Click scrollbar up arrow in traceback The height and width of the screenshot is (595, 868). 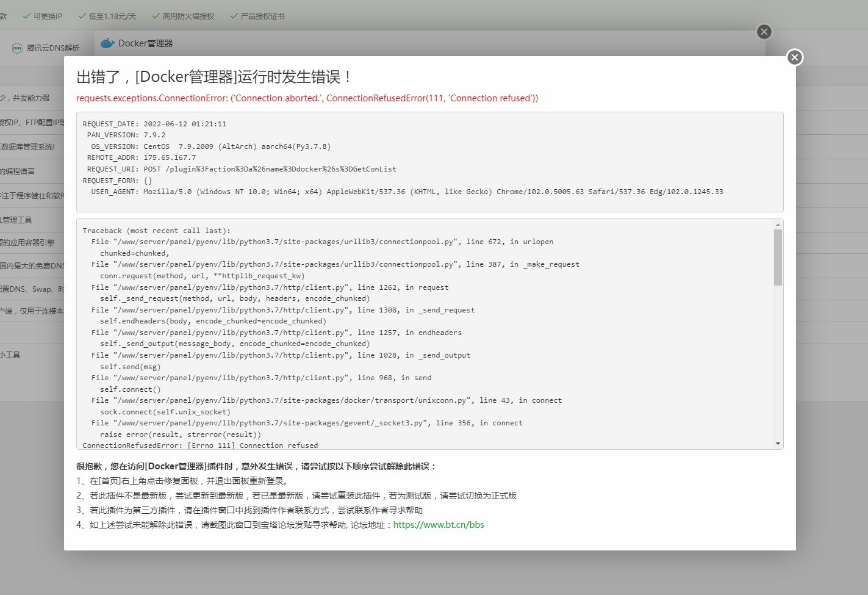pos(778,225)
